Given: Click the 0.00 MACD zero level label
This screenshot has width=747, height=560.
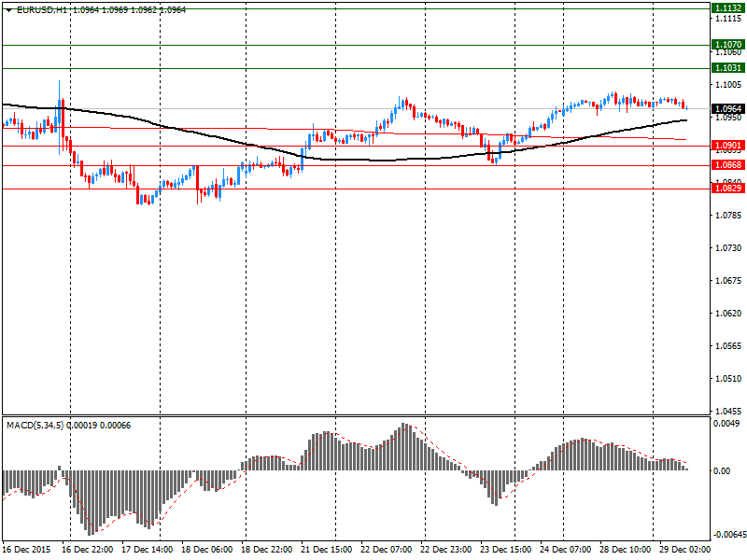Looking at the screenshot, I should tap(722, 470).
